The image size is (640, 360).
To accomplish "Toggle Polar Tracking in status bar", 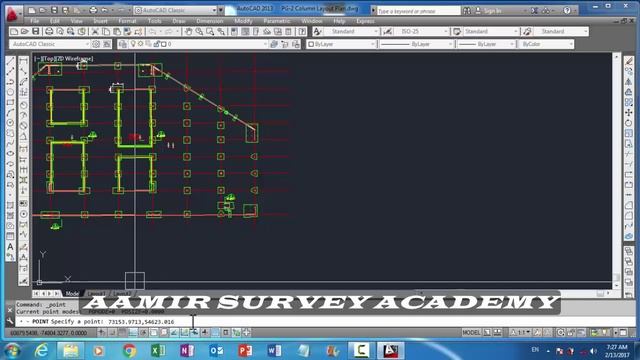I will point(143,333).
